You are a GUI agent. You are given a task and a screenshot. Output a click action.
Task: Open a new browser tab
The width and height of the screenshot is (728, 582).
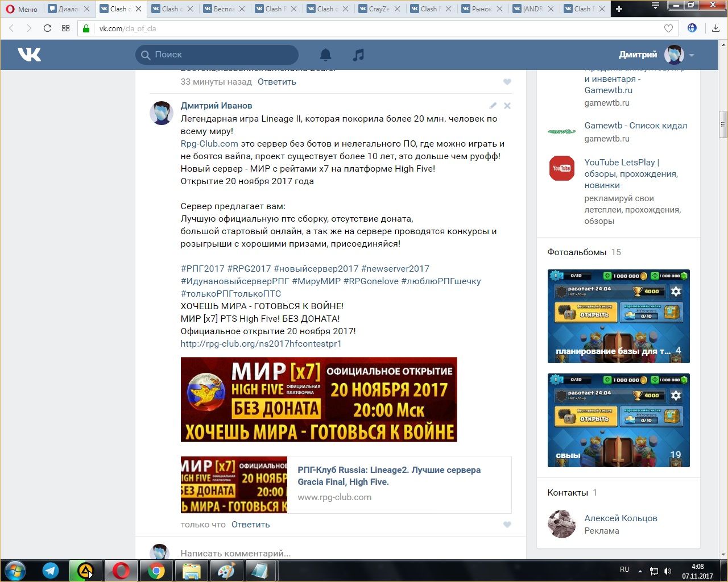(619, 9)
